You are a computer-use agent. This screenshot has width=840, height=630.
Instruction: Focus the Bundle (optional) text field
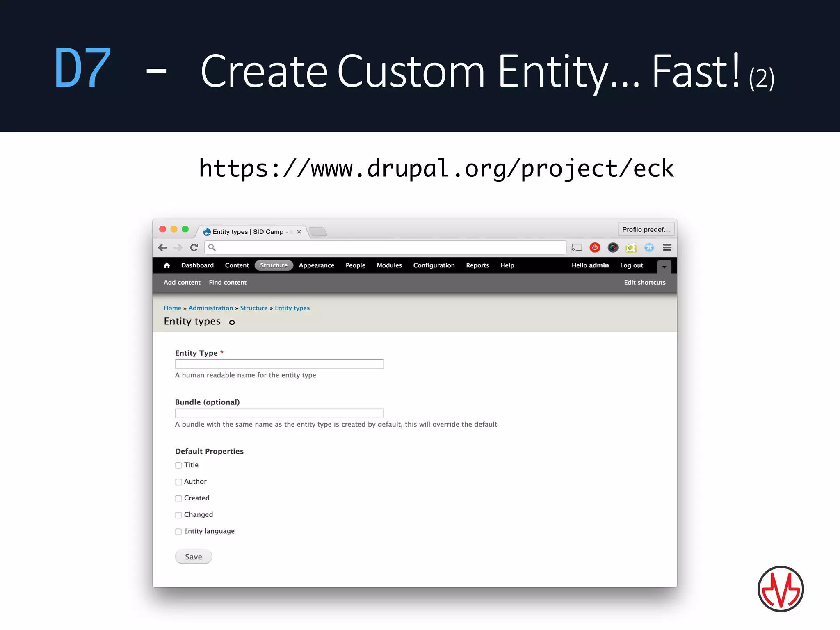coord(279,413)
